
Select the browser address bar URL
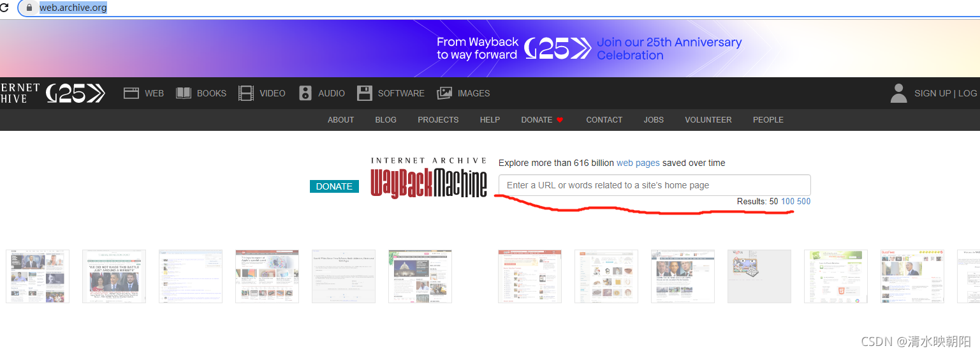click(x=73, y=8)
